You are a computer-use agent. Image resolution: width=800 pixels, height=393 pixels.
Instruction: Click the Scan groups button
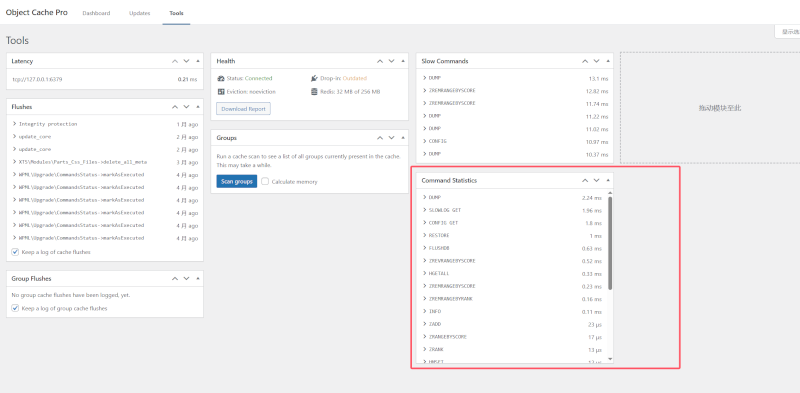[x=237, y=181]
